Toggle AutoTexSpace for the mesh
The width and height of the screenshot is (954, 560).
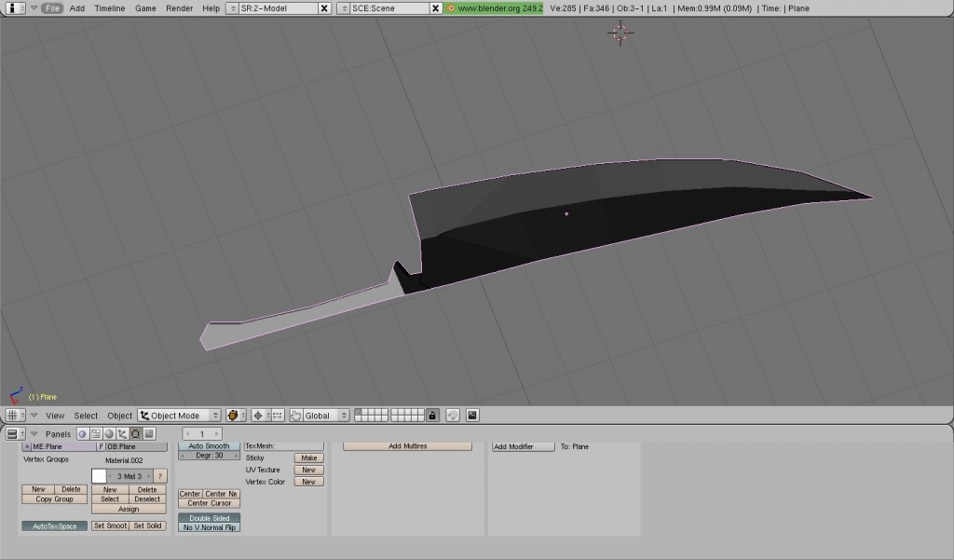click(54, 526)
